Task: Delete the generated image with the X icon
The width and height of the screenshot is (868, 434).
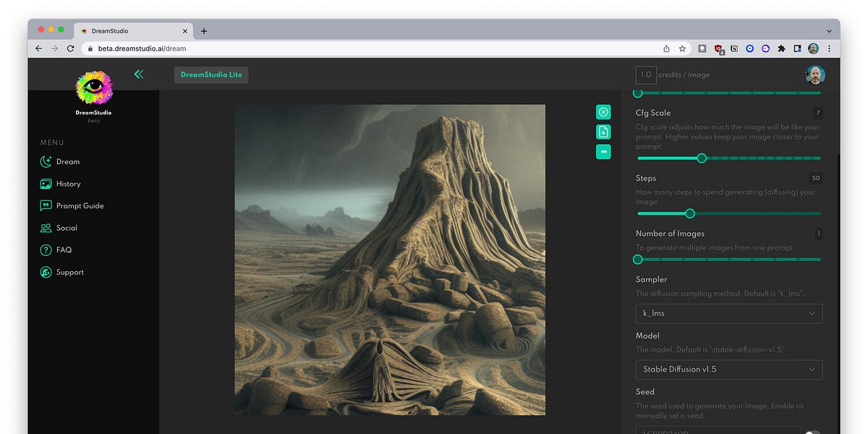Action: click(x=603, y=112)
